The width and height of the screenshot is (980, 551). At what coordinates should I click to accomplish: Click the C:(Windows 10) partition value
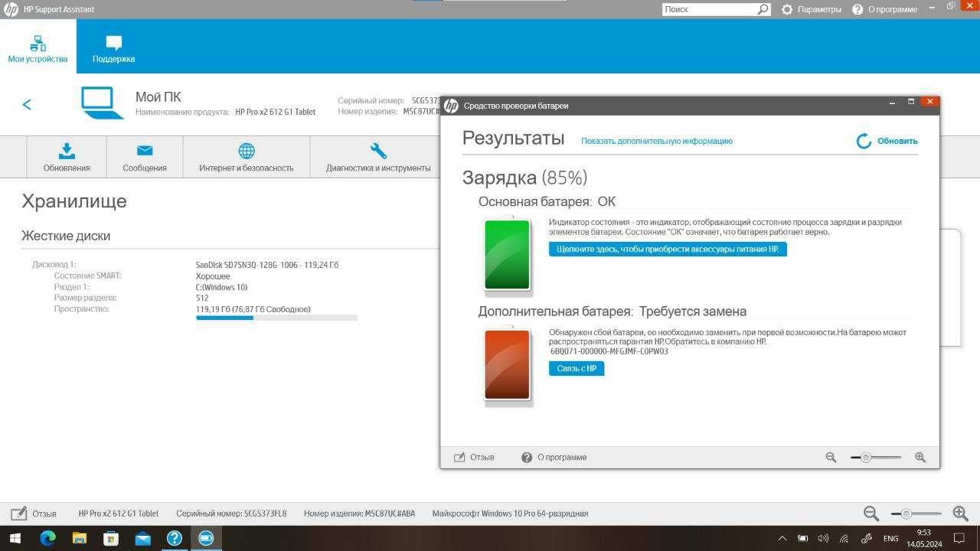tap(221, 287)
